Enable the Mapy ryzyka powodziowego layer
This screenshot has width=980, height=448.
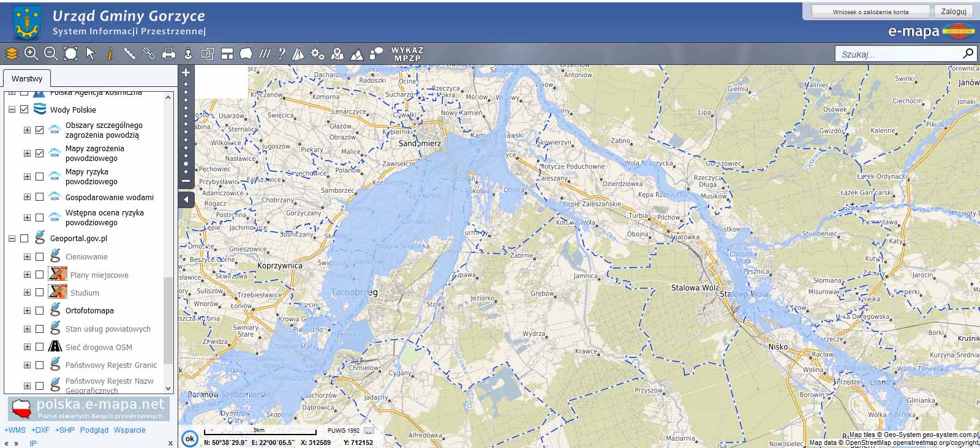click(x=40, y=177)
